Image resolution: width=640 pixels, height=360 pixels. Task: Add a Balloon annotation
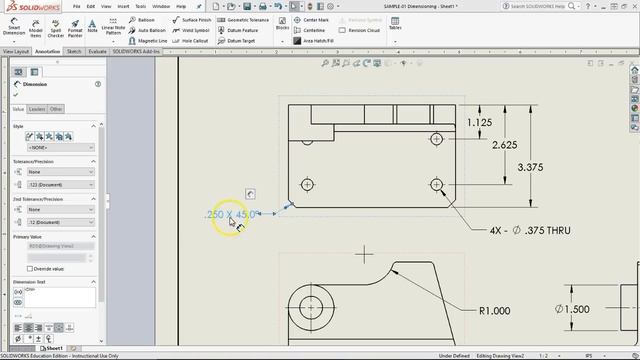point(142,20)
